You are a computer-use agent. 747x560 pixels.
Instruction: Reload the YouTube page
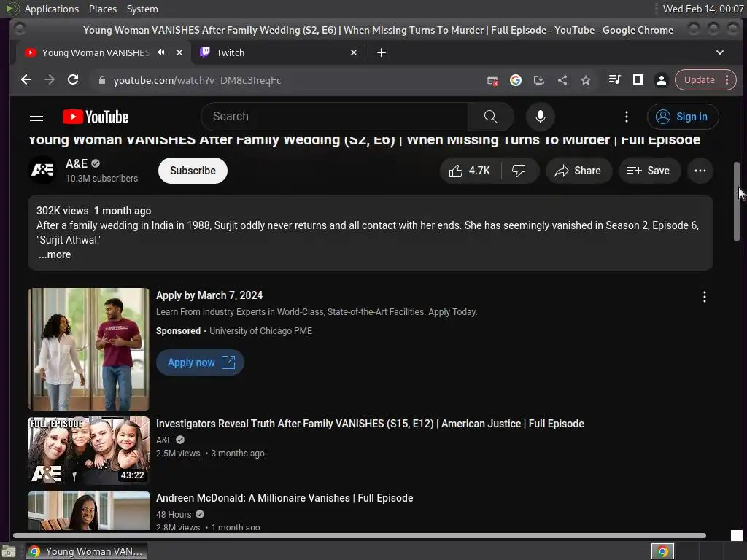pos(73,80)
